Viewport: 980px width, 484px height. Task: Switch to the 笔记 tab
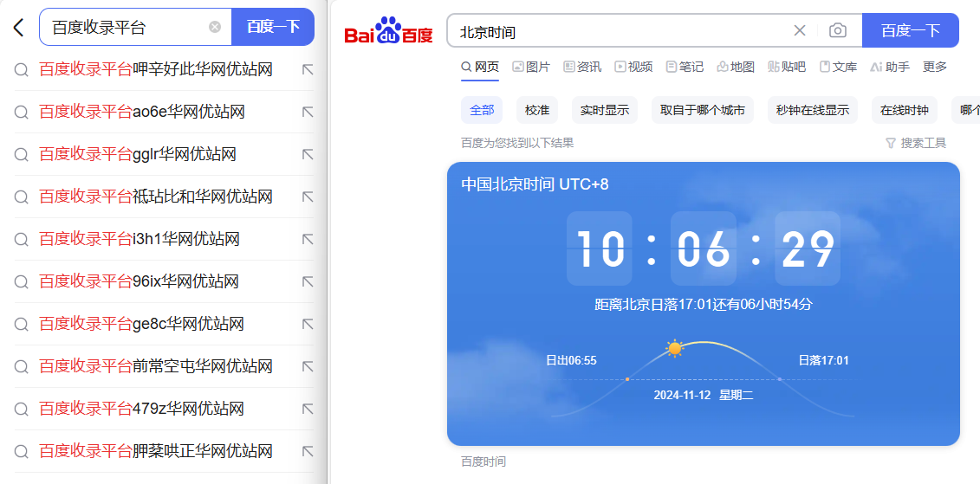(x=685, y=67)
